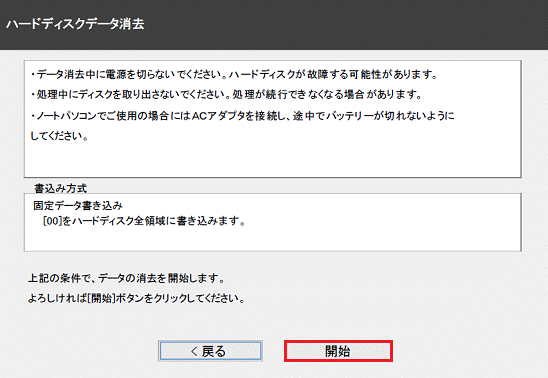The height and width of the screenshot is (378, 548).
Task: Select the ハードディスクデータ消去 title text
Action: [75, 24]
